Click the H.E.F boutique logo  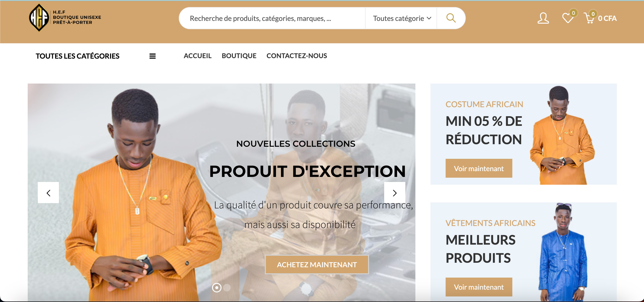click(65, 18)
